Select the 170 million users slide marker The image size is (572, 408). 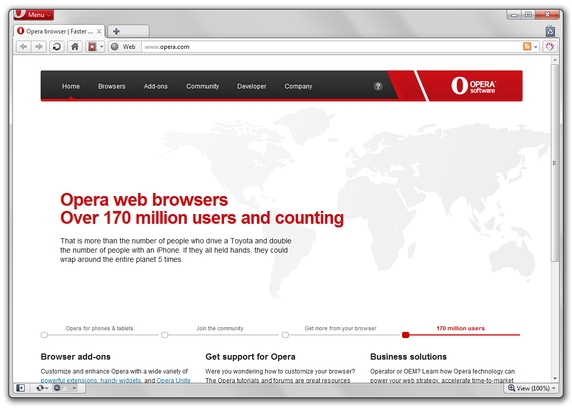coord(405,335)
